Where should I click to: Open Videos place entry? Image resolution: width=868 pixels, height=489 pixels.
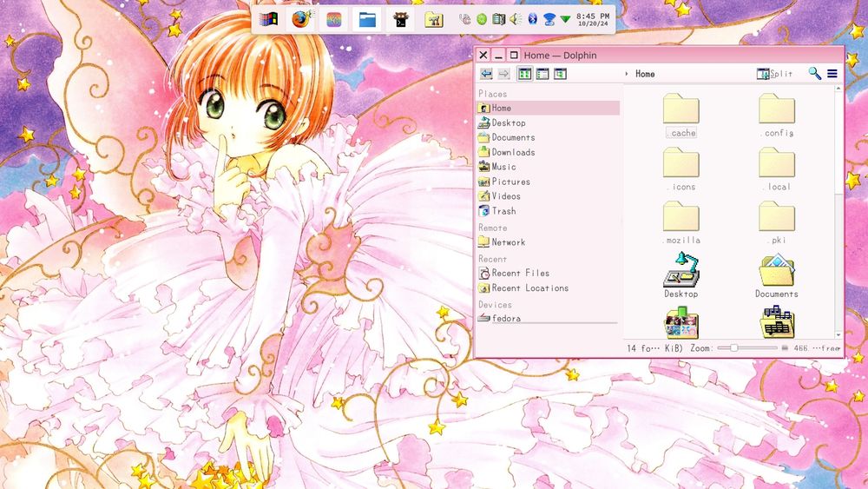pos(548,196)
